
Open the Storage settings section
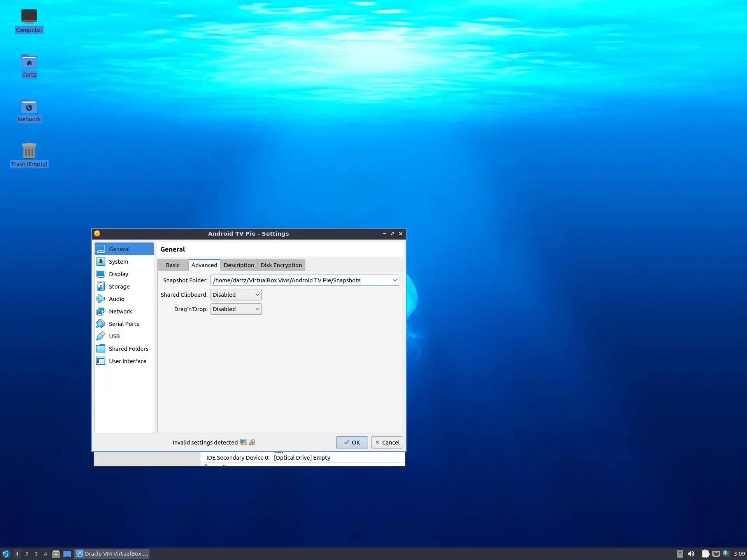pos(119,287)
